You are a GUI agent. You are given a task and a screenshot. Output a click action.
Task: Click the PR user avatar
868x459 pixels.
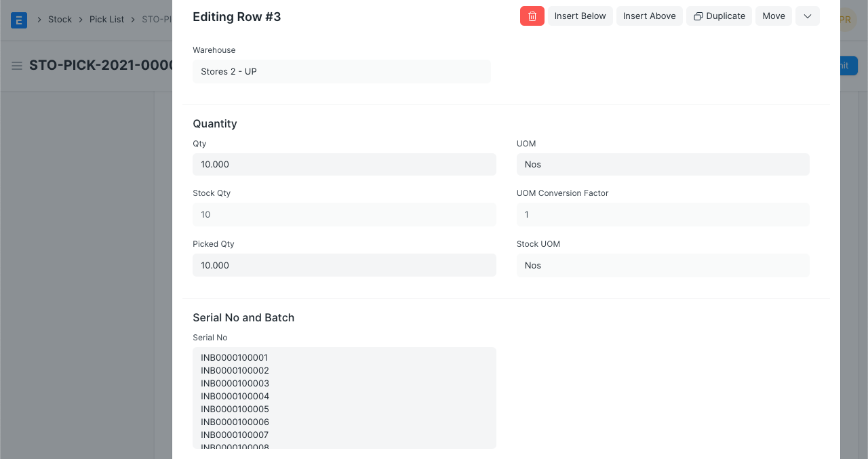(x=845, y=20)
